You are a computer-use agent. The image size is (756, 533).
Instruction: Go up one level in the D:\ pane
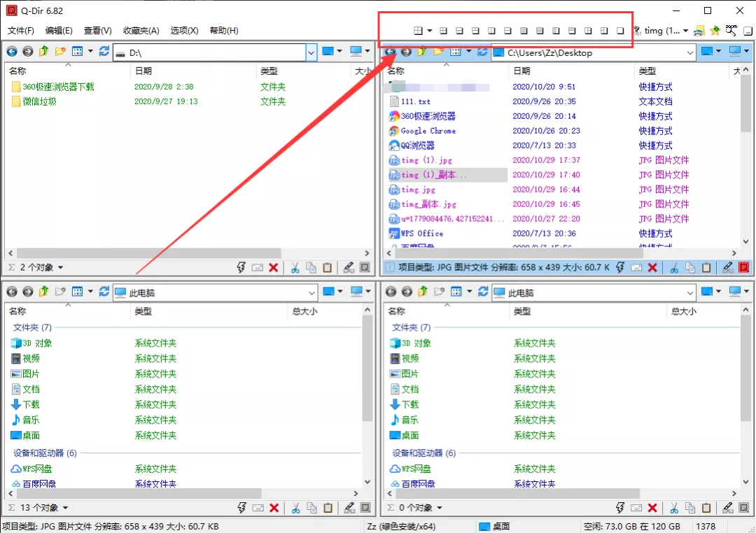[x=44, y=51]
